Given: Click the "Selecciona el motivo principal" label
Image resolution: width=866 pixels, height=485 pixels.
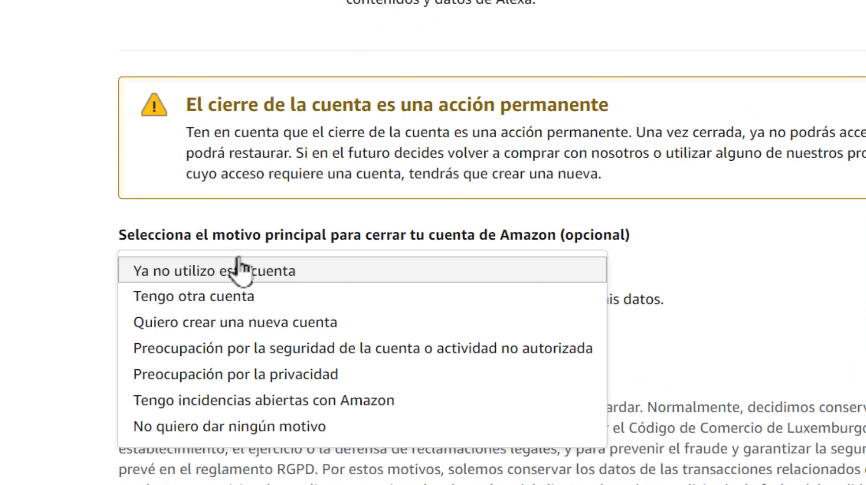Looking at the screenshot, I should (374, 235).
